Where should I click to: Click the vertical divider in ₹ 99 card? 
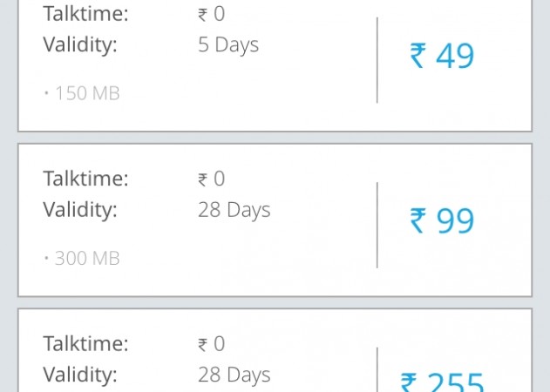(x=377, y=225)
